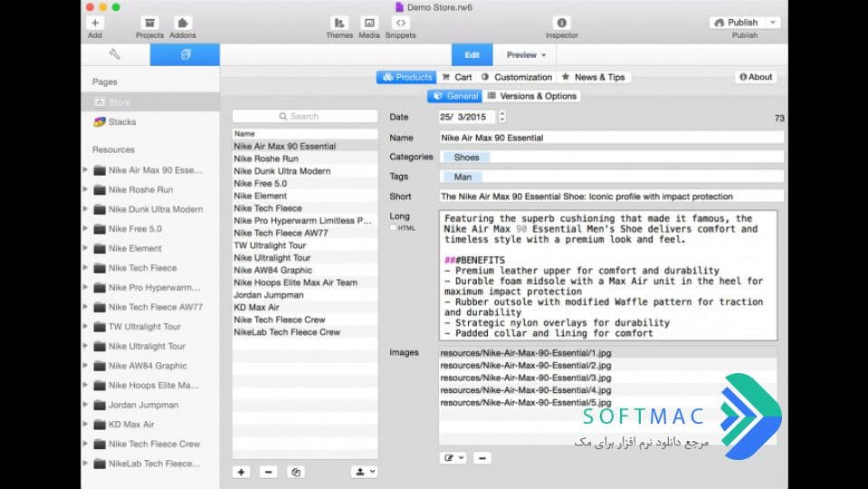Expand the Nike Roshe Run resource folder
The width and height of the screenshot is (868, 489).
coord(85,189)
